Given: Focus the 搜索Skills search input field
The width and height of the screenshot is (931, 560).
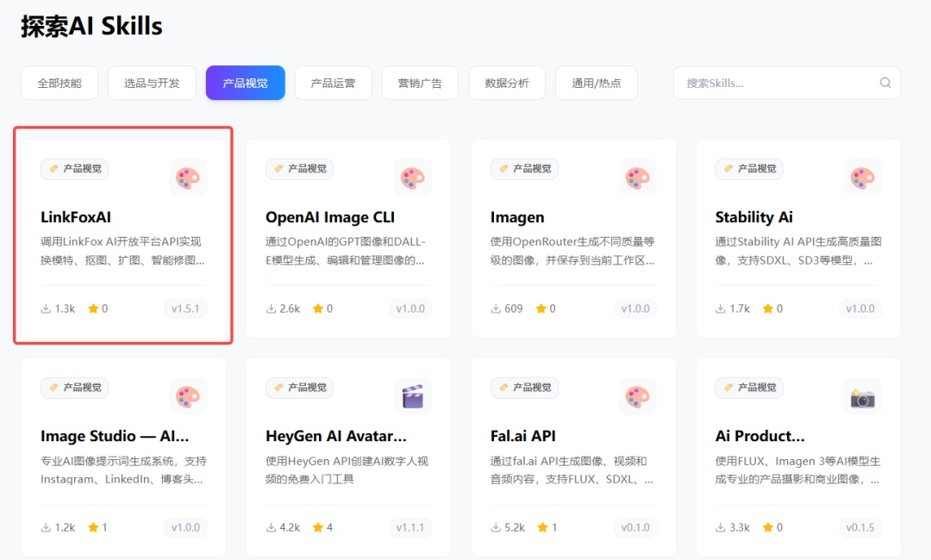Looking at the screenshot, I should tap(787, 83).
